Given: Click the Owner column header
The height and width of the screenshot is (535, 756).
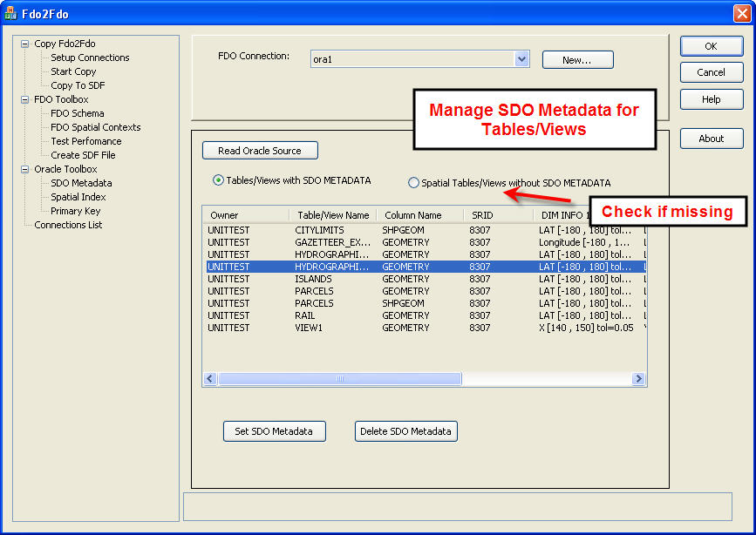Looking at the screenshot, I should point(246,215).
